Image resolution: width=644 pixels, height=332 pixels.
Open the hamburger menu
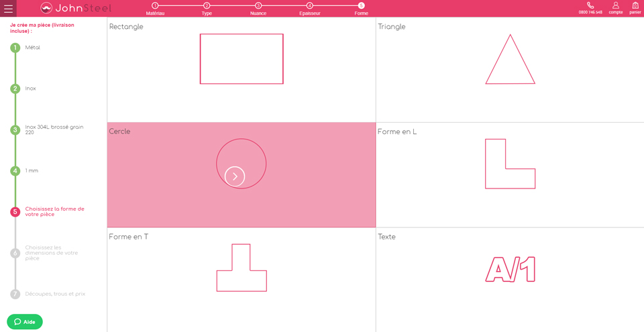point(8,9)
